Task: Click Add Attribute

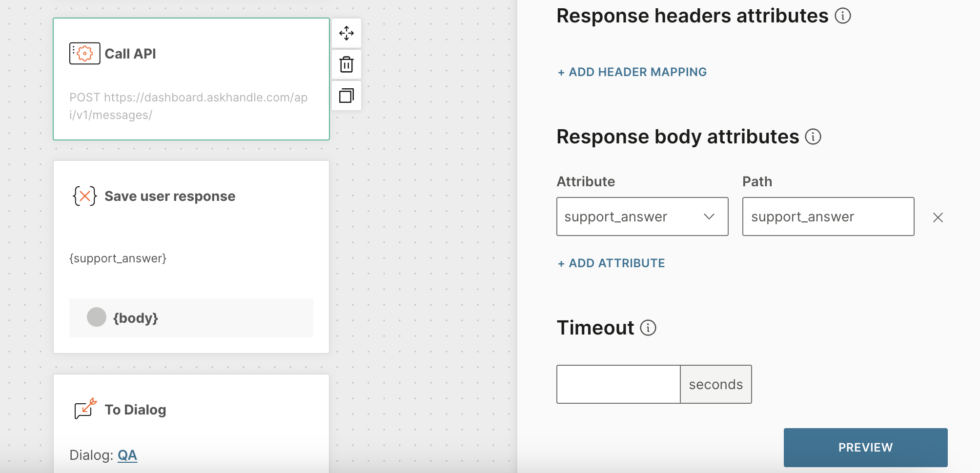Action: (611, 263)
